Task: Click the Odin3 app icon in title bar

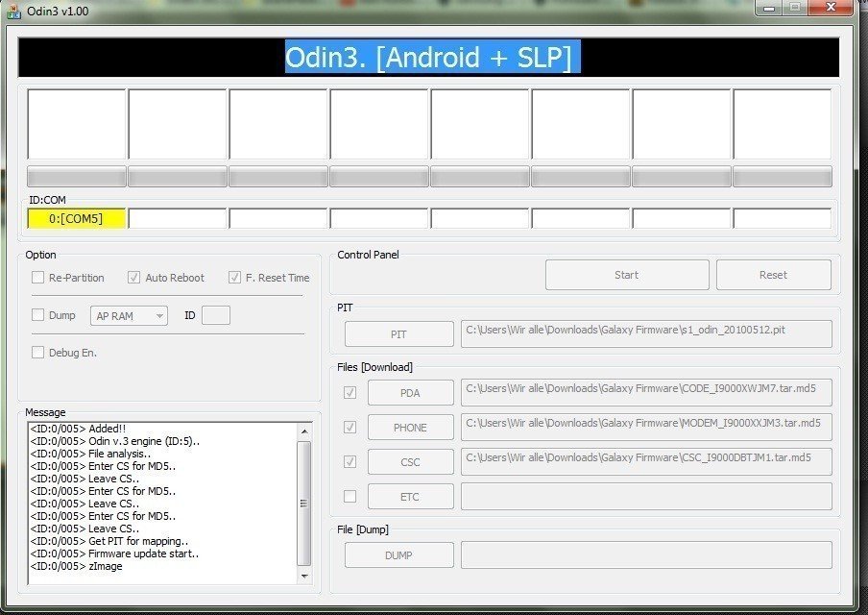Action: coord(13,12)
